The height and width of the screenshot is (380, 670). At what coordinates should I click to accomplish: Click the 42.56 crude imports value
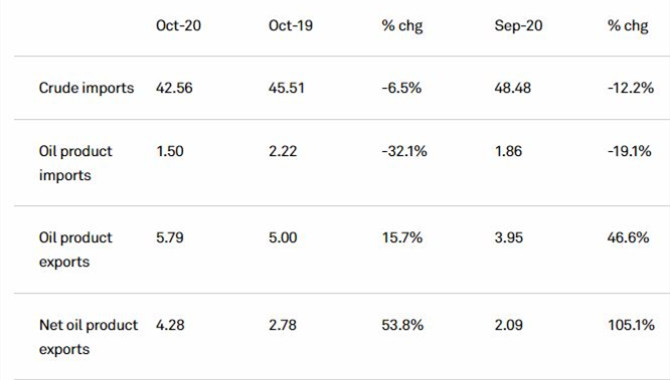coord(174,88)
